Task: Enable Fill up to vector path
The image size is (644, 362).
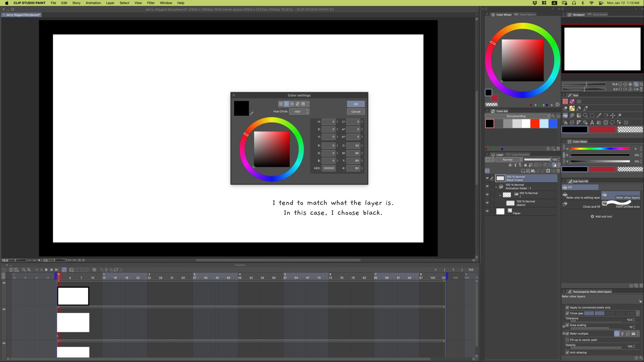Action: point(567,340)
